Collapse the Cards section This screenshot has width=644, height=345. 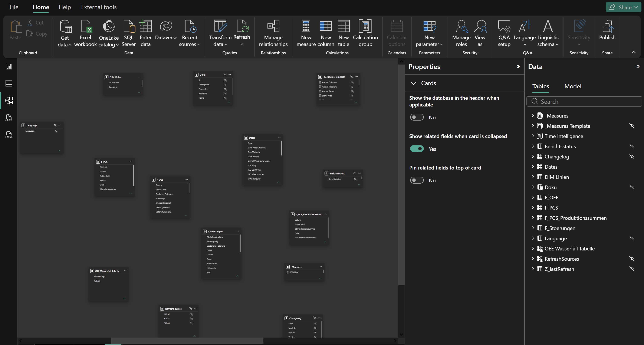(414, 83)
